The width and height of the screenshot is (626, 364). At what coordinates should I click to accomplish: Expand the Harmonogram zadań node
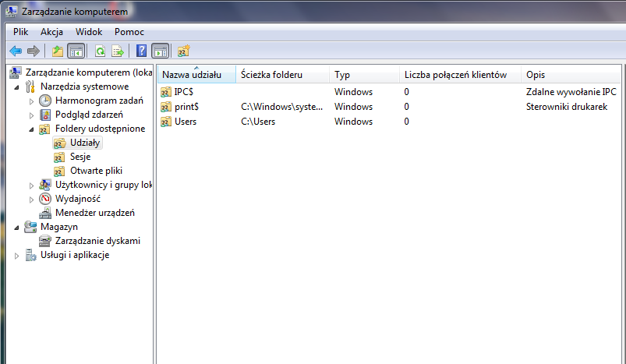31,101
